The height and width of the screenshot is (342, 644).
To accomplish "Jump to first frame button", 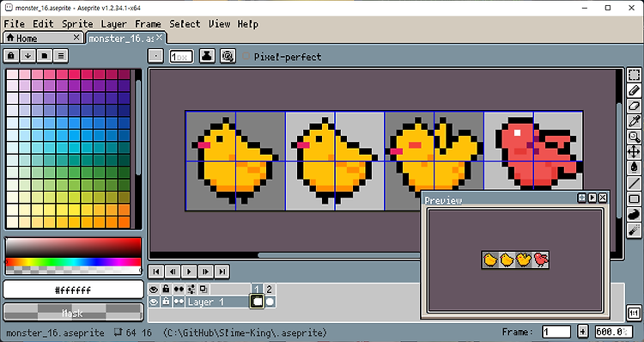I will click(x=156, y=272).
